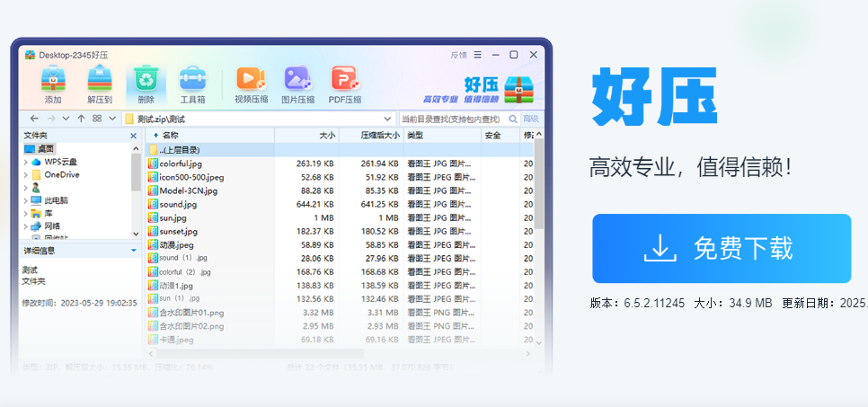Launch the 视频压缩 video compression tool
The width and height of the screenshot is (868, 407).
(x=250, y=84)
